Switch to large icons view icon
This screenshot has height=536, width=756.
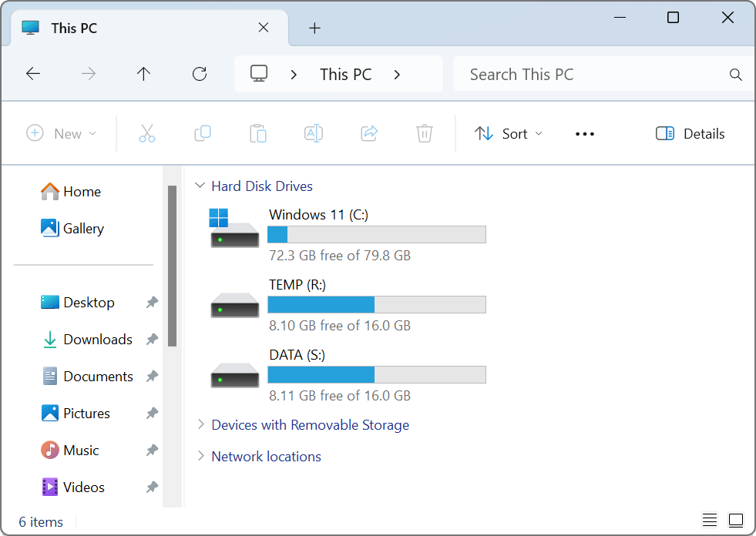[736, 520]
